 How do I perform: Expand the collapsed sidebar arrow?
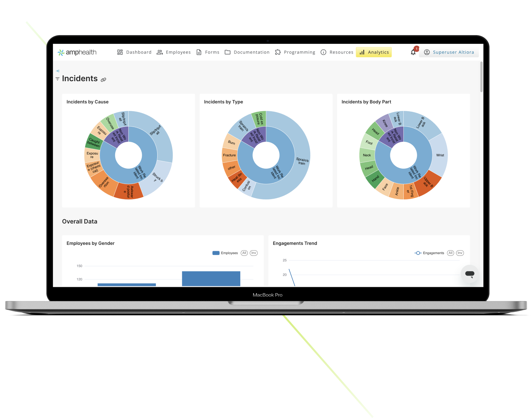[x=57, y=71]
